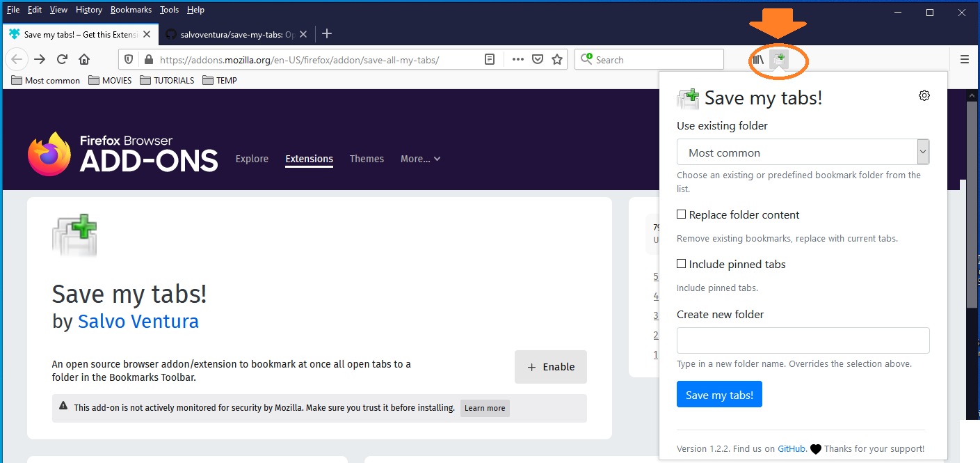Open the TEMP bookmarks folder
The width and height of the screenshot is (980, 463).
(220, 80)
